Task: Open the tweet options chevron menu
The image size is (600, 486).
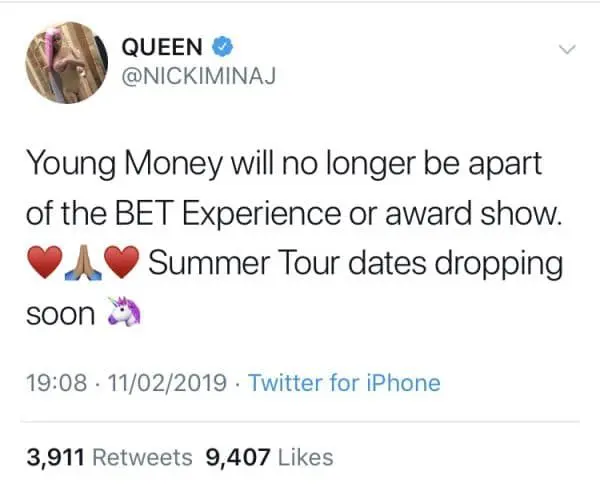Action: (x=567, y=48)
